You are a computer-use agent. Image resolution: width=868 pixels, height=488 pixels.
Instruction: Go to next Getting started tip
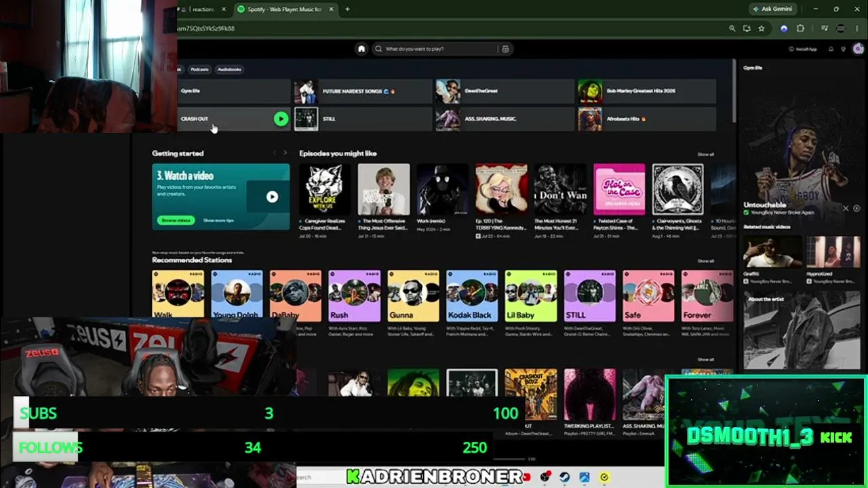285,153
